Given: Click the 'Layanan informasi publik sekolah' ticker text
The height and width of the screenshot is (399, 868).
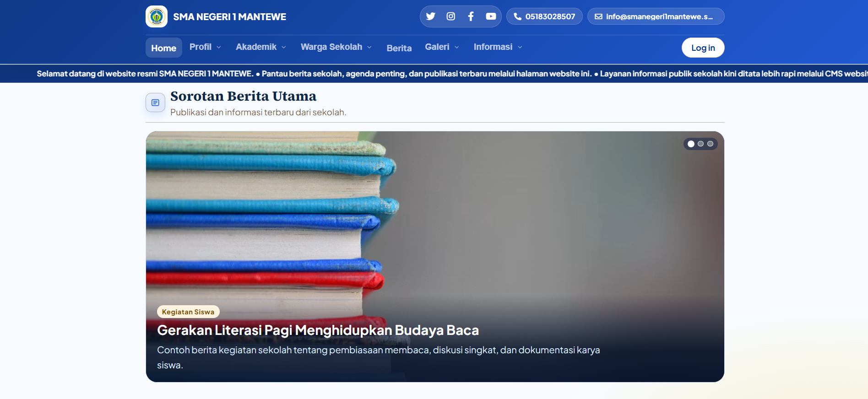Looking at the screenshot, I should tap(734, 74).
